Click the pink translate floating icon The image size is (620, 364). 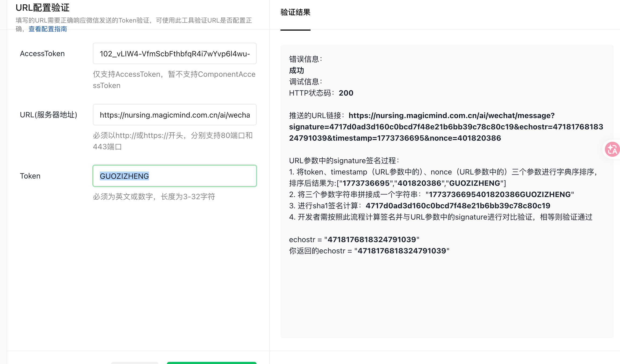point(612,149)
